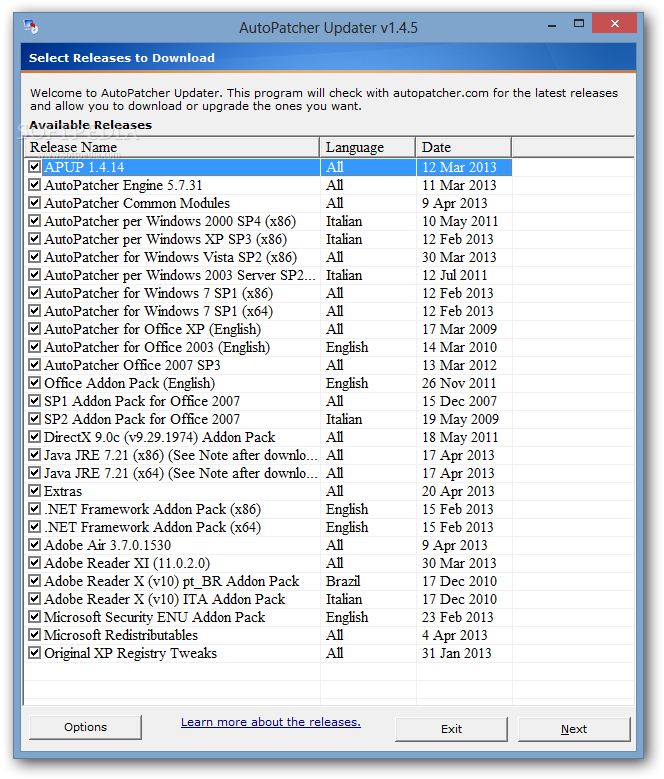
Task: Select SP1 Addon Pack for Office 2007
Action: pos(142,401)
